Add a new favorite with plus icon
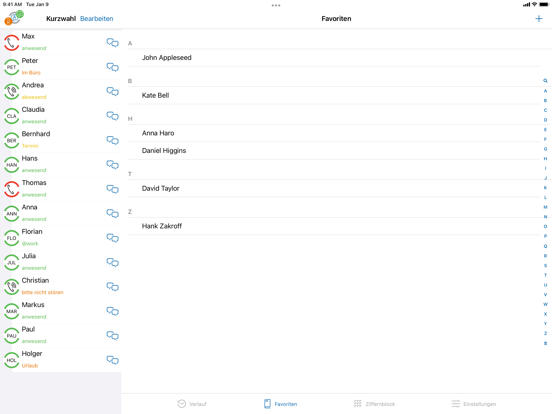Screen dimensions: 552x414 [539, 19]
